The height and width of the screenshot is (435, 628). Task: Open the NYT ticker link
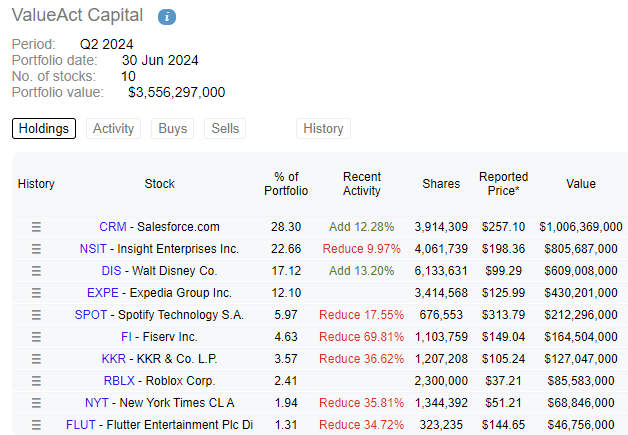click(x=97, y=403)
